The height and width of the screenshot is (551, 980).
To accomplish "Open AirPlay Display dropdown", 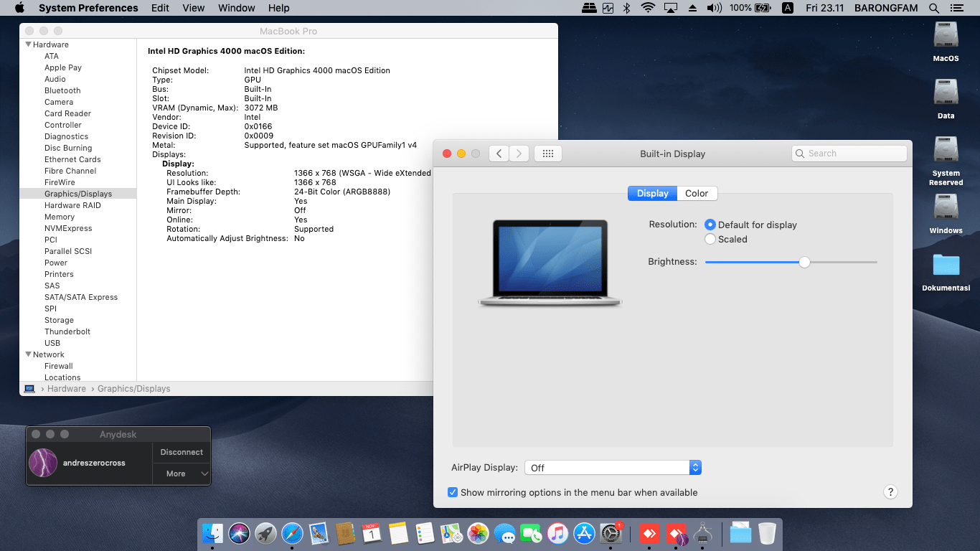I will coord(613,468).
